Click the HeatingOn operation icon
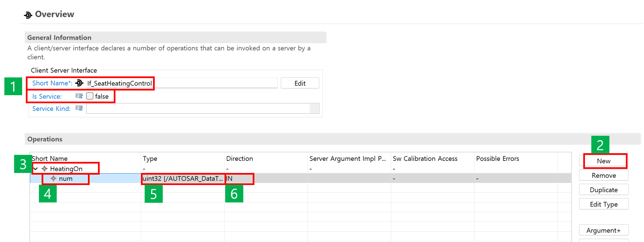Image resolution: width=644 pixels, height=242 pixels. [x=44, y=169]
